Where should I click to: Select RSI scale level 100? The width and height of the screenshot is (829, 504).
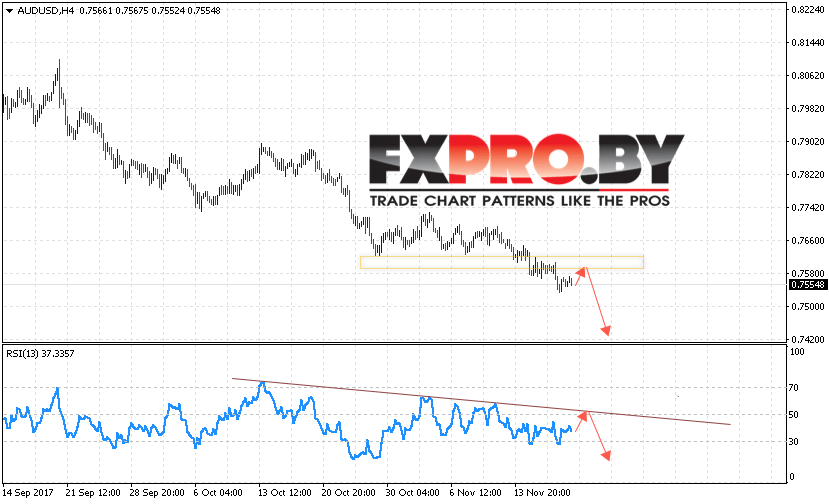(x=797, y=352)
